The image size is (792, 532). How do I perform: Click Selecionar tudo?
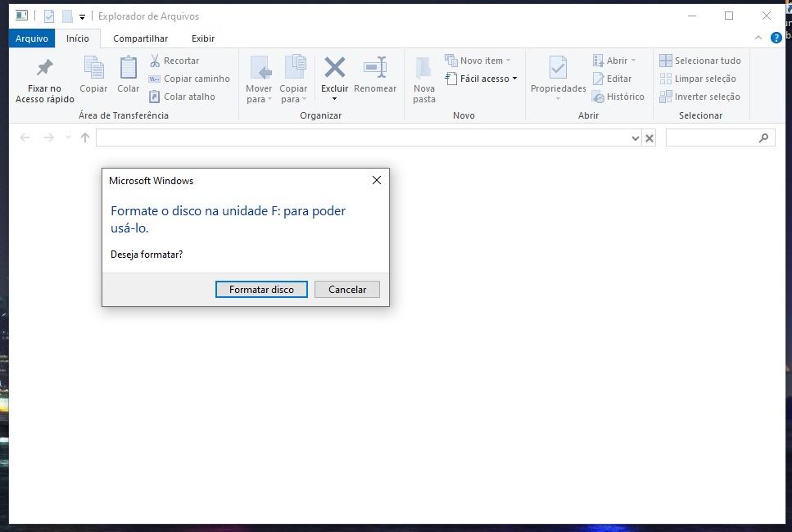(x=700, y=61)
